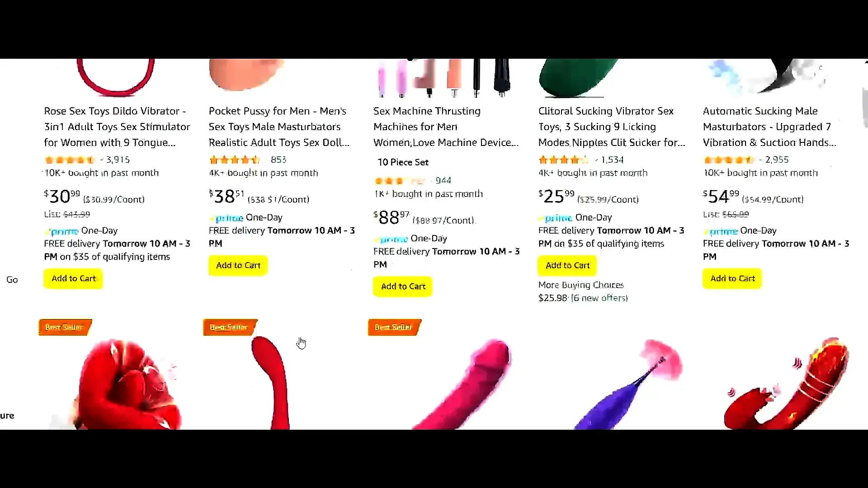This screenshot has height=488, width=868.
Task: Open the 1,534 ratings star icons
Action: coord(563,160)
